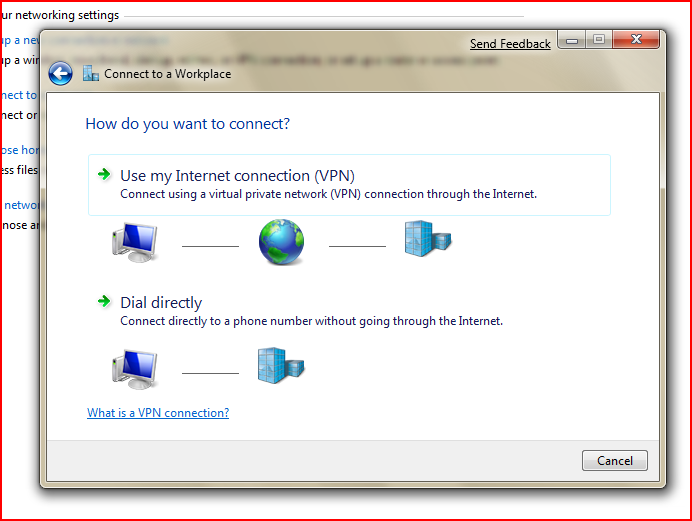
Task: Click the VPN option description text
Action: click(x=328, y=194)
